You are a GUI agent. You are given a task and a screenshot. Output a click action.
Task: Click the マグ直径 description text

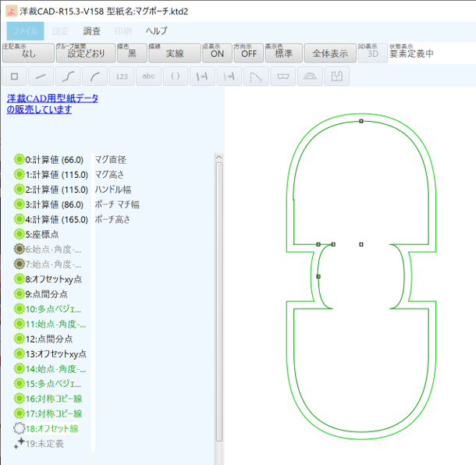coord(111,159)
